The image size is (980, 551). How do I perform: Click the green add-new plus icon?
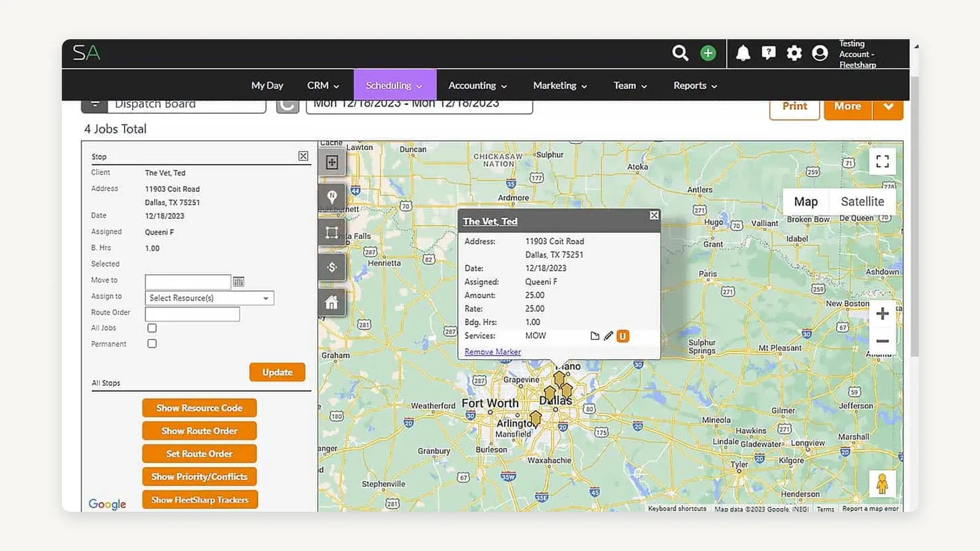click(x=708, y=53)
